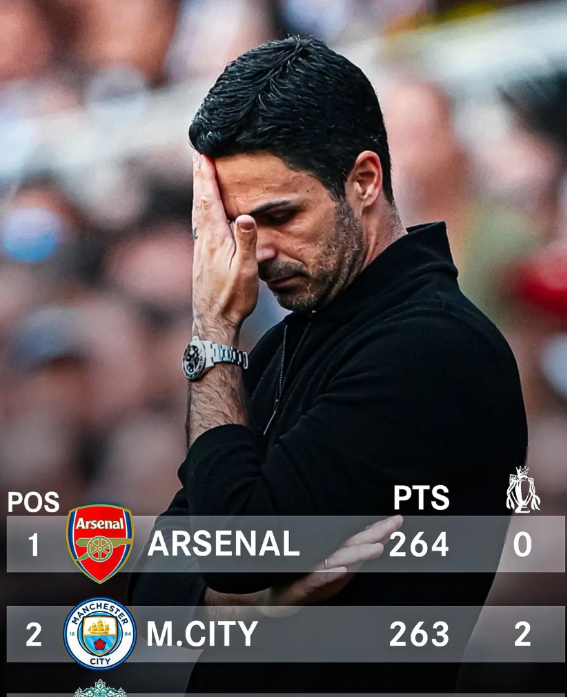Click the silver wristwatch on the man's wrist

point(215,357)
